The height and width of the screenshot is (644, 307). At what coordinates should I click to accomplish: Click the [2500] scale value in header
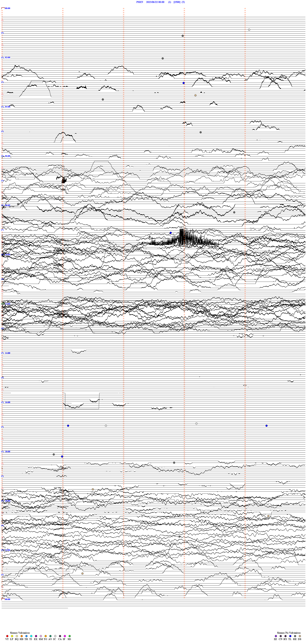point(177,2)
